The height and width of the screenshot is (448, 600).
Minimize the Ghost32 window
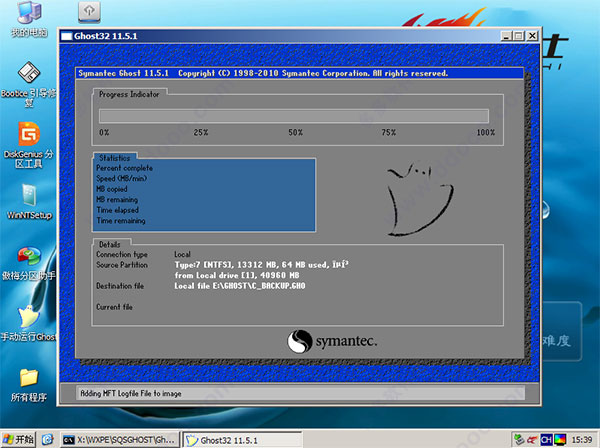tap(506, 36)
